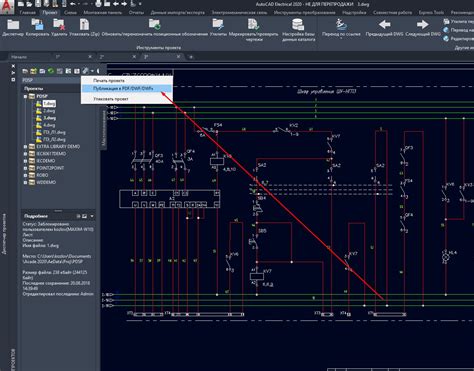Switch to the Главная ribbon tab
This screenshot has height=371, width=474.
pos(28,13)
